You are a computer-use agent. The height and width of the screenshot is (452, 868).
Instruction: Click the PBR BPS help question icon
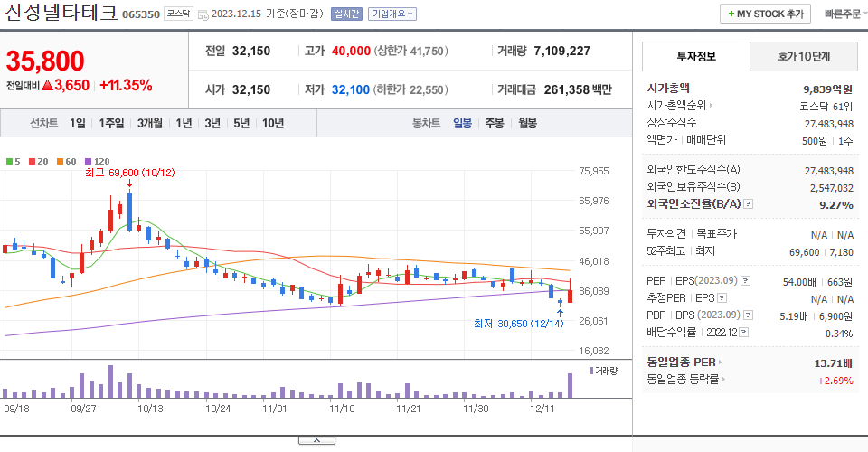pyautogui.click(x=748, y=315)
